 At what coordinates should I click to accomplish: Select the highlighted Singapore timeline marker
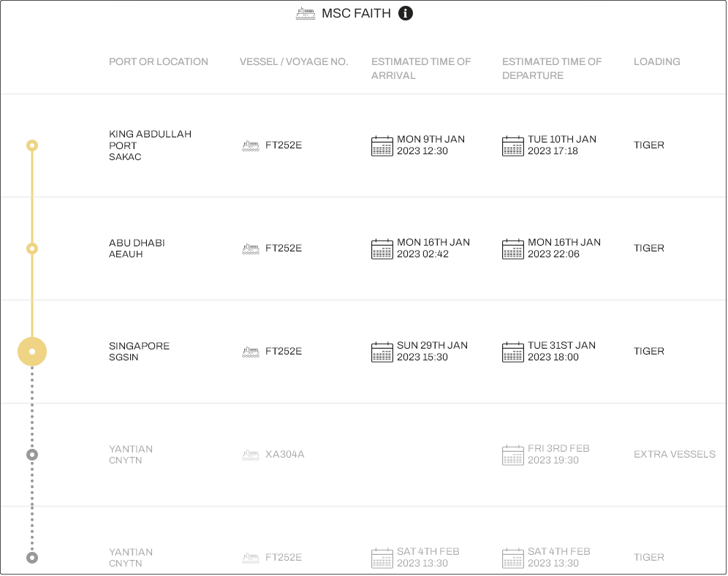pyautogui.click(x=32, y=352)
